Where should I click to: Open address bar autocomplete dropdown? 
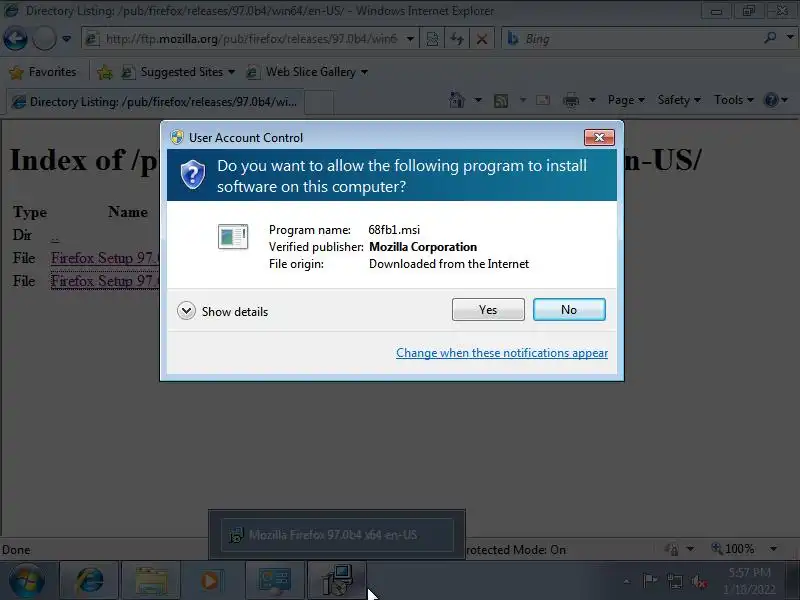[x=410, y=39]
